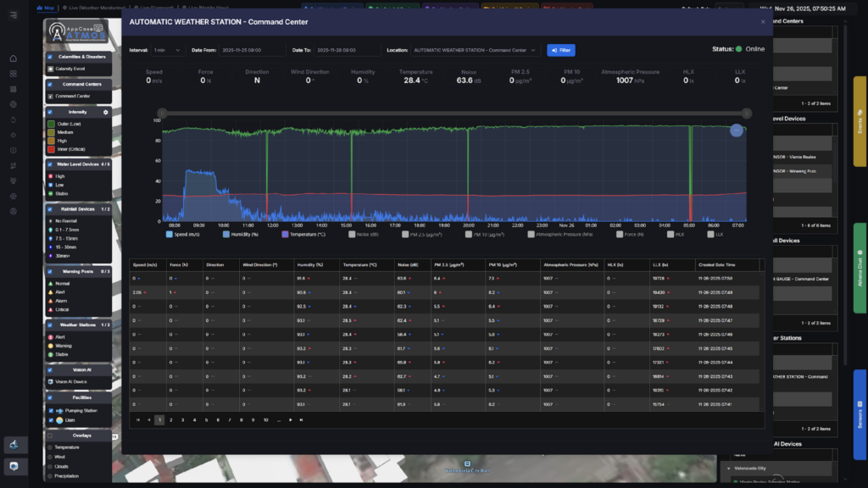The height and width of the screenshot is (488, 868).
Task: Select the Precipitation overlay radio
Action: 50,476
